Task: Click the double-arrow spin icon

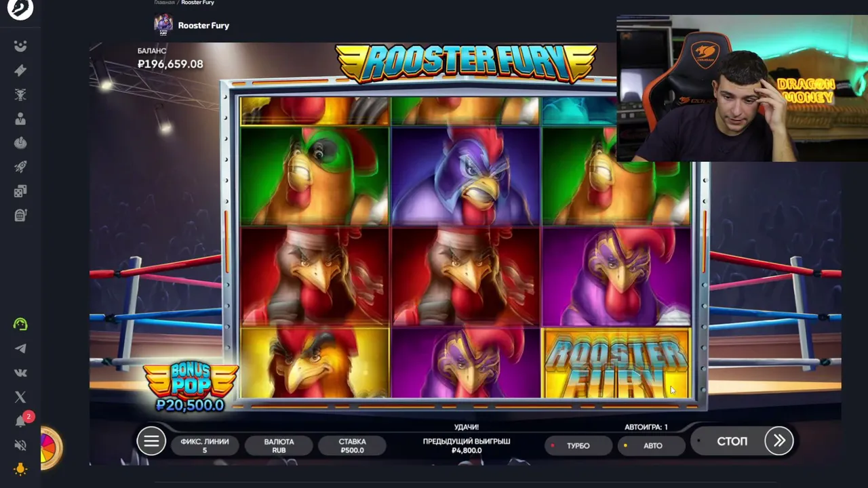Action: [779, 441]
